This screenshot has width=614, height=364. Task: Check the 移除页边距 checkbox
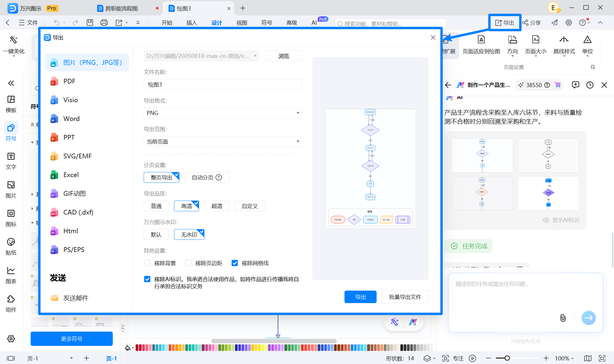click(x=188, y=263)
